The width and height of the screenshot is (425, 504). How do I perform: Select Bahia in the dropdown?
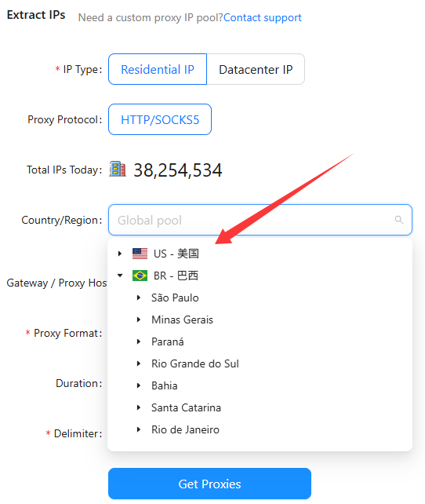point(165,385)
